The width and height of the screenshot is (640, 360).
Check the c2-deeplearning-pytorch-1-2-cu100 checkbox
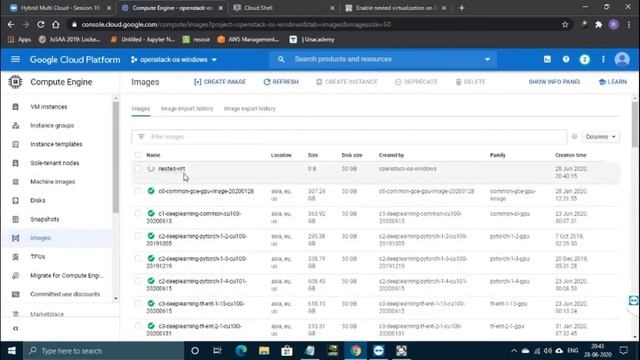tap(138, 236)
